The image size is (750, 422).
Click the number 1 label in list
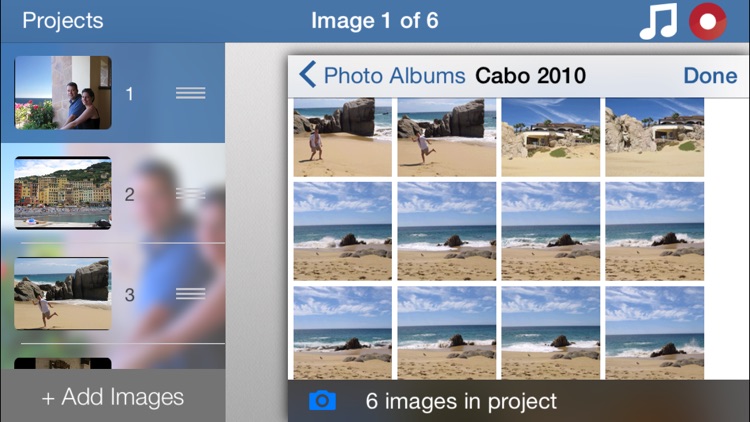pos(129,94)
